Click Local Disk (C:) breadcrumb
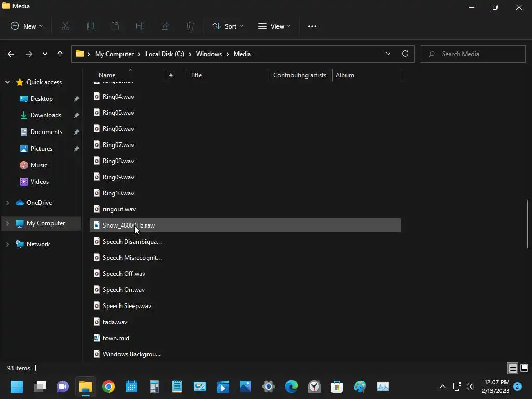Viewport: 532px width, 399px height. (x=165, y=54)
